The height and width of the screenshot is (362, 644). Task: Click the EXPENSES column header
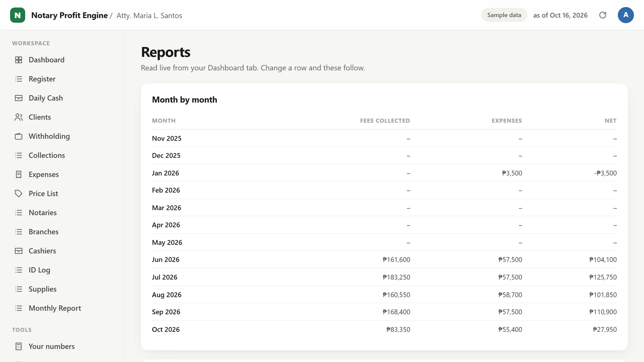click(506, 121)
